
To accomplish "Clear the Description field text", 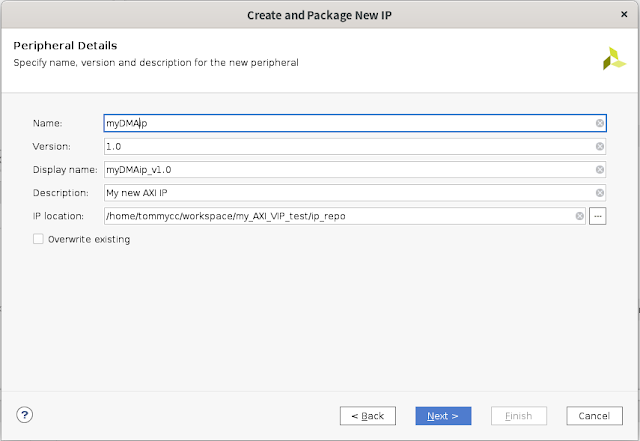I will point(600,193).
